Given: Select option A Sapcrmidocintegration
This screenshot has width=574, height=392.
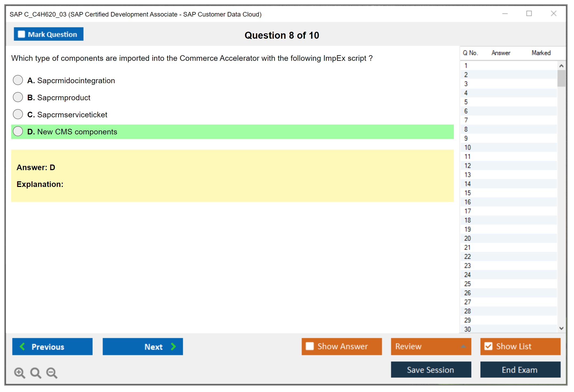Looking at the screenshot, I should tap(18, 80).
